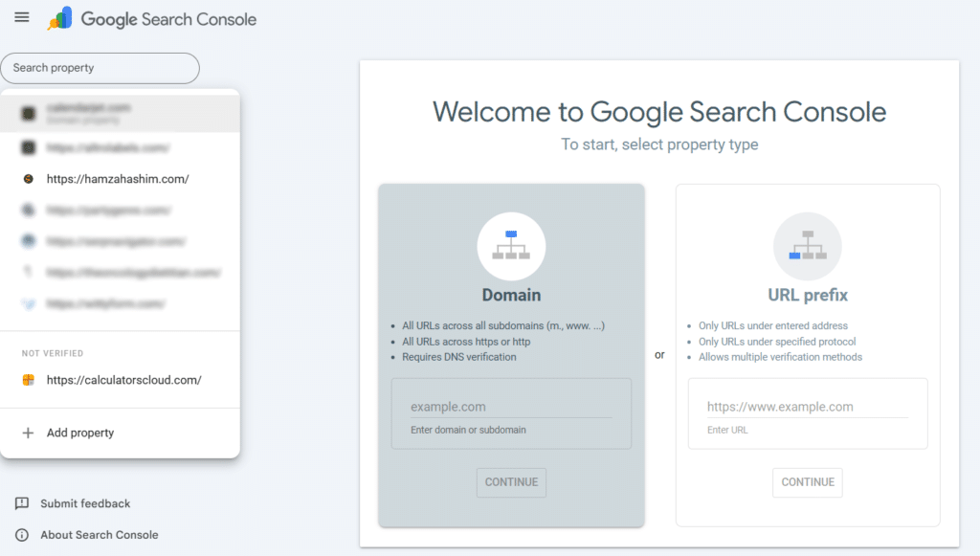980x556 pixels.
Task: Open the hamburger main menu
Action: click(22, 17)
